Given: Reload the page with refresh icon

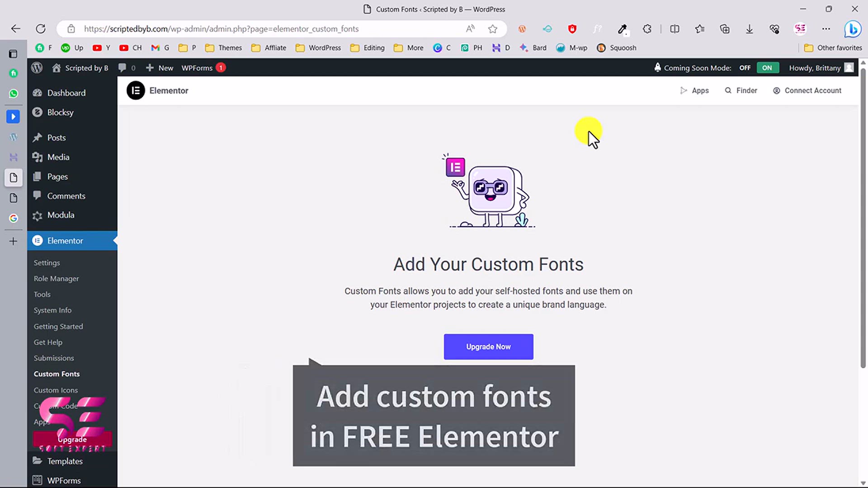Looking at the screenshot, I should 41,29.
